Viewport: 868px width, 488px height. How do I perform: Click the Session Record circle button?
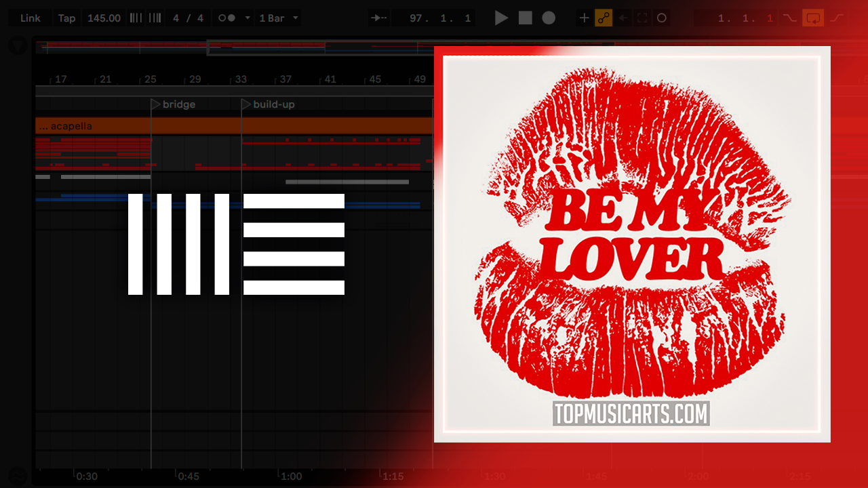click(x=662, y=18)
